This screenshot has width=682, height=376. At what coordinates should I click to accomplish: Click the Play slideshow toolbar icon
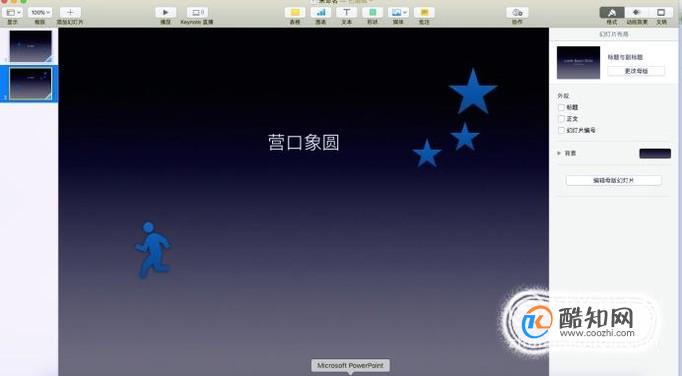[x=166, y=13]
